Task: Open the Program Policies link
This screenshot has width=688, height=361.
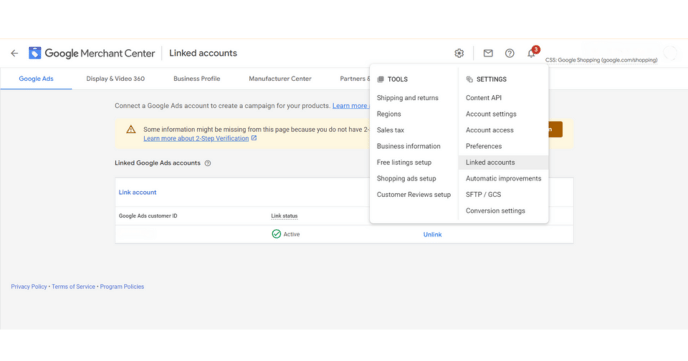Action: tap(122, 286)
